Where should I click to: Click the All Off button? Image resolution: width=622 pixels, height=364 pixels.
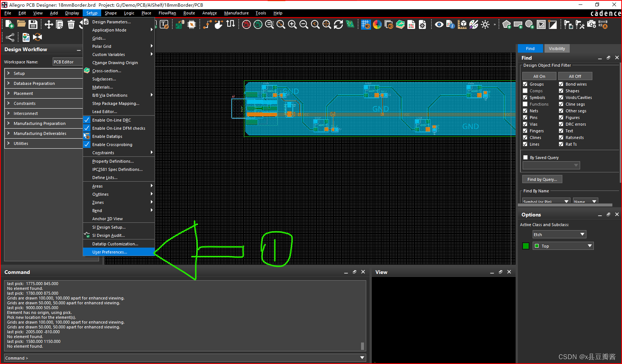[575, 76]
